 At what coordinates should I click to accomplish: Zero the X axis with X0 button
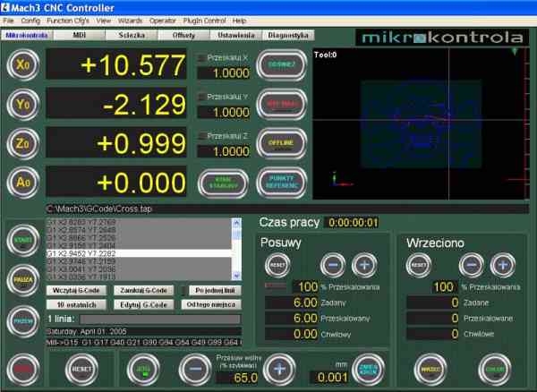click(23, 65)
